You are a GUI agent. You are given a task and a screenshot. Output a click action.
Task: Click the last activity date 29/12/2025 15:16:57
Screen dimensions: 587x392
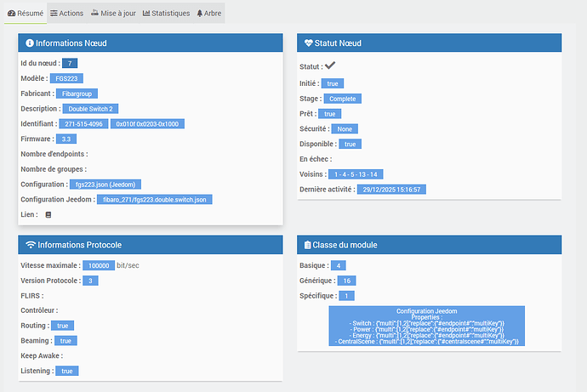pyautogui.click(x=391, y=190)
